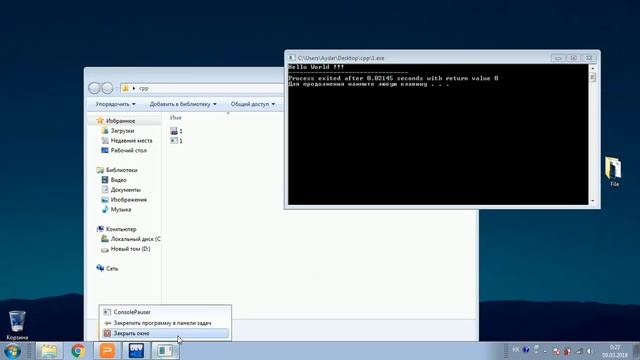Select Избранное in the navigation pane
The height and width of the screenshot is (360, 640).
click(x=120, y=121)
